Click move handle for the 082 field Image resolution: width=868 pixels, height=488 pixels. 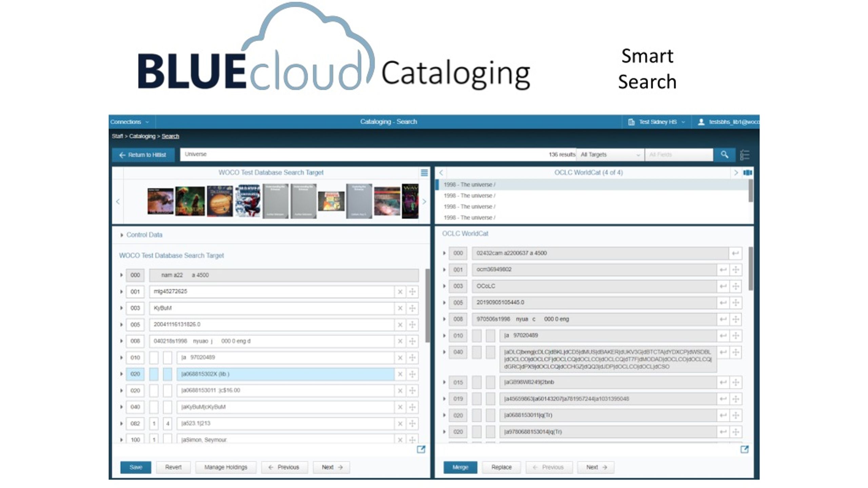(412, 423)
